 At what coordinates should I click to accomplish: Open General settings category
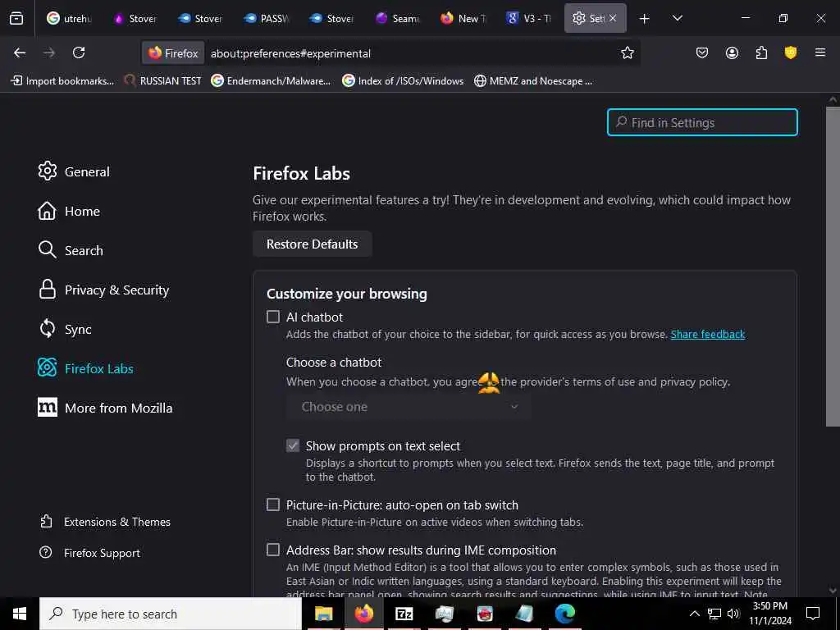[x=74, y=171]
